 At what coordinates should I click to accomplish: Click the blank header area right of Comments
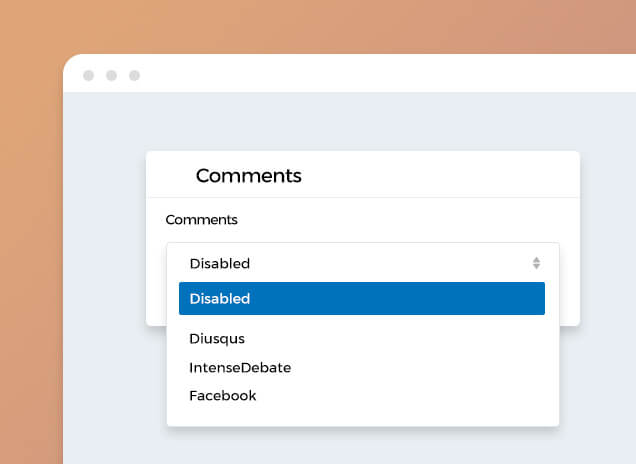click(450, 176)
